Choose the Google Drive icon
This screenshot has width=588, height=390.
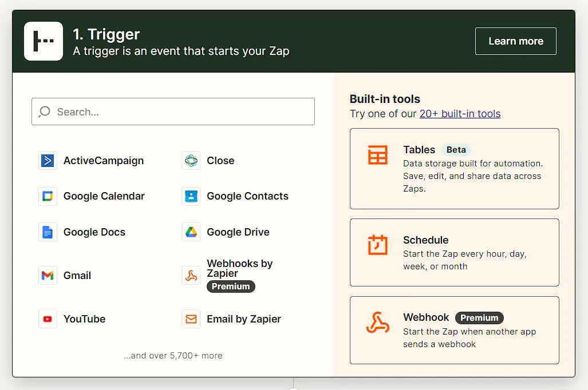coord(191,232)
